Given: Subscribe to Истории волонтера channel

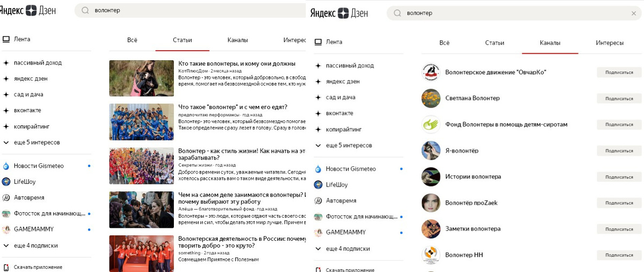Looking at the screenshot, I should click(x=619, y=177).
